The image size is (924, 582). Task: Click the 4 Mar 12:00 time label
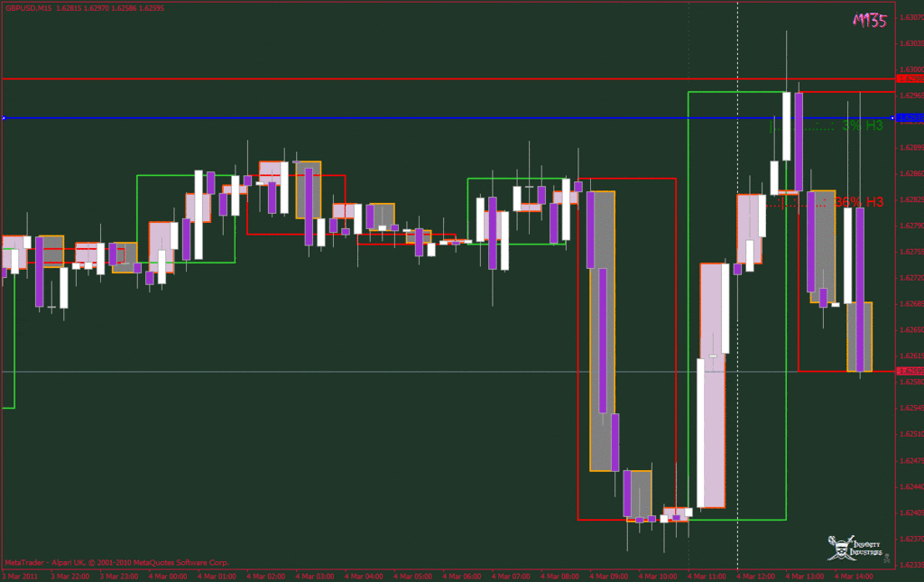coord(755,576)
